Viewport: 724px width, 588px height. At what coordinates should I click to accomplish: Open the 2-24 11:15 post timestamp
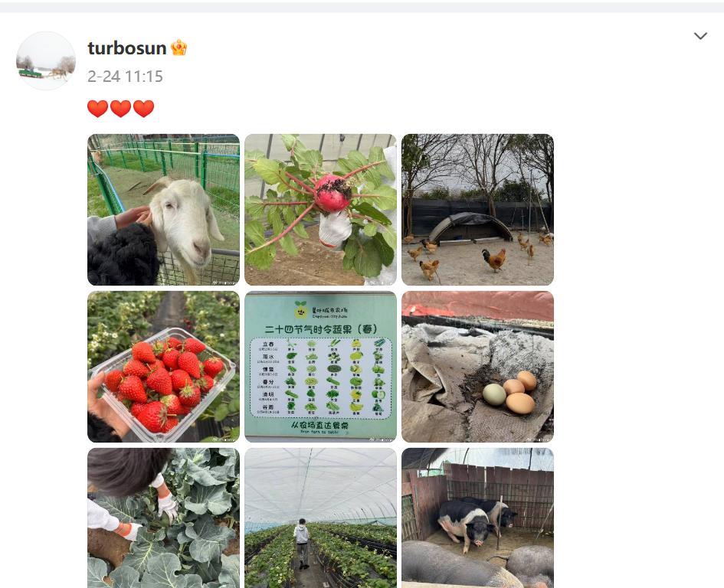[125, 76]
